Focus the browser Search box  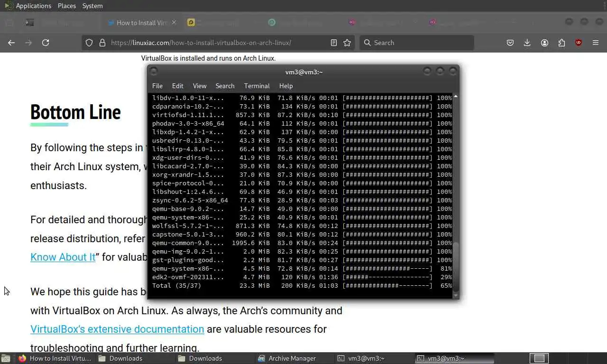click(417, 43)
